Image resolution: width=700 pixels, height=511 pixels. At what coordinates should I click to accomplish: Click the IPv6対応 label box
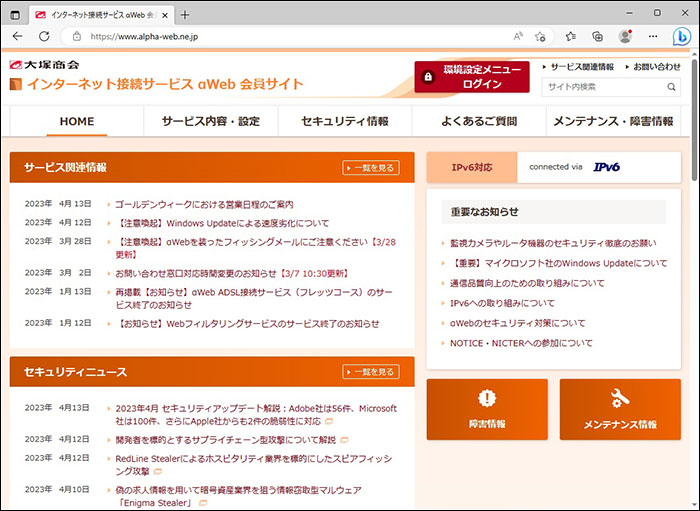click(x=472, y=167)
